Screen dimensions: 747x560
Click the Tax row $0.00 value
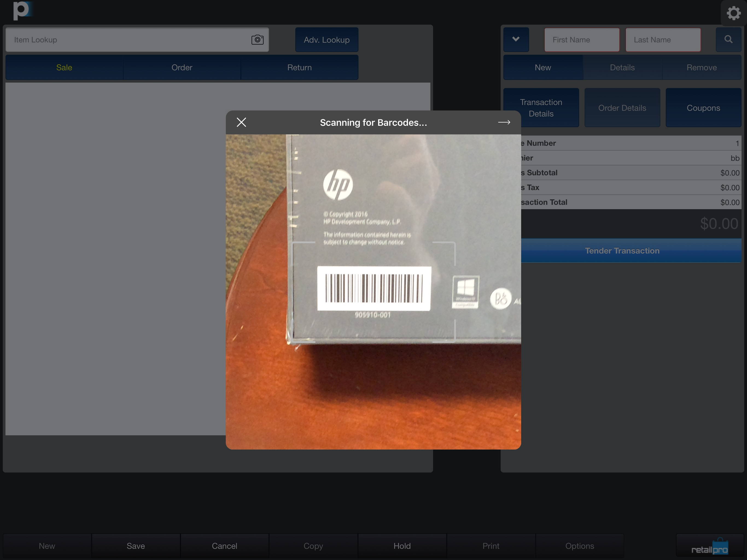(x=730, y=188)
